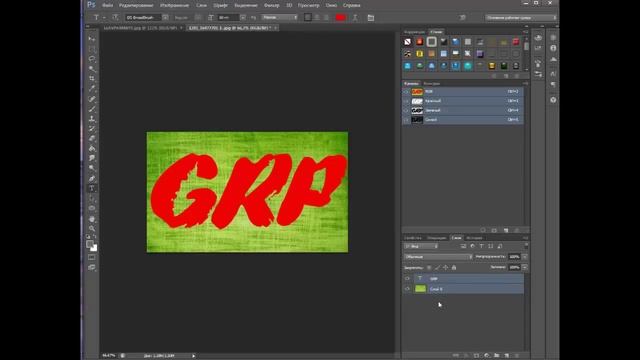The image size is (640, 360).
Task: Open the Layers panel flyout menu
Action: [x=526, y=238]
